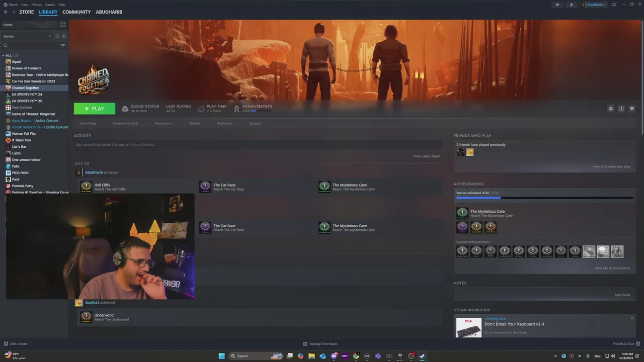
Task: Favorite the game with heart icon
Action: (x=632, y=109)
